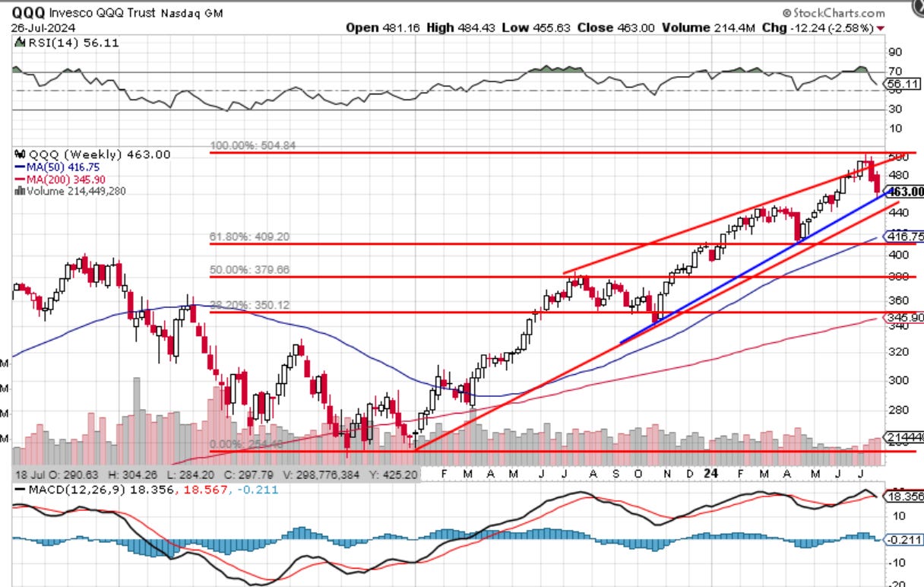Click the 30 level on RSI axis
Screen dimensions: 924x587
pos(894,109)
